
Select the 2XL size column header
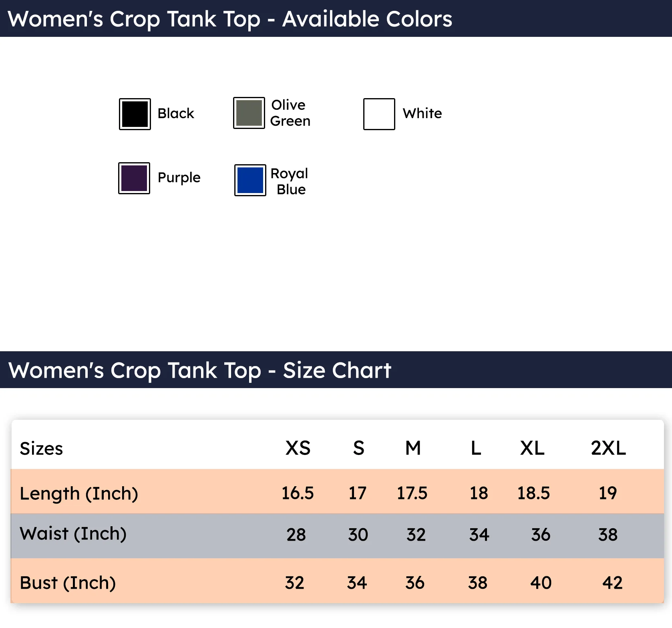[x=608, y=448]
